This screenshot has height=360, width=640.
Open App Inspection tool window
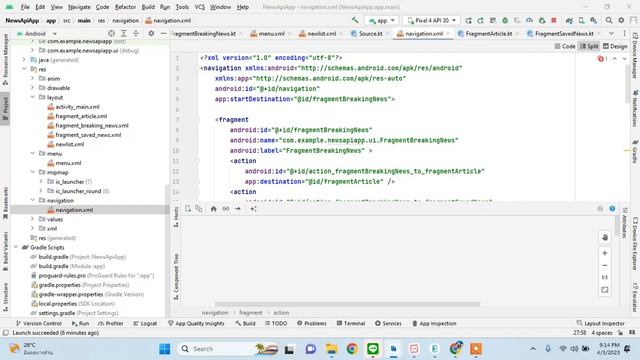[434, 323]
